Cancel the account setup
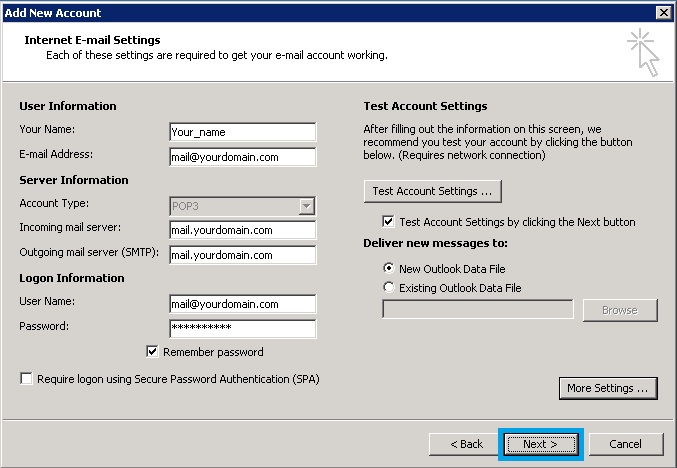677x468 pixels. pyautogui.click(x=626, y=444)
